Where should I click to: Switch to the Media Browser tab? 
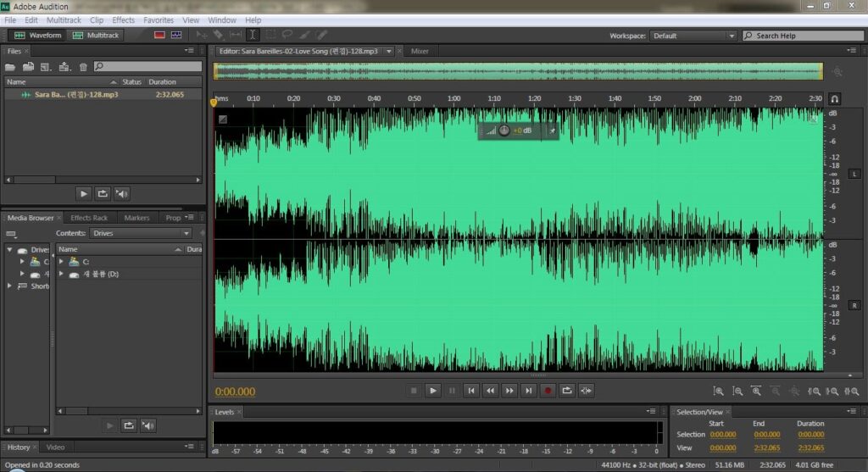pos(31,218)
